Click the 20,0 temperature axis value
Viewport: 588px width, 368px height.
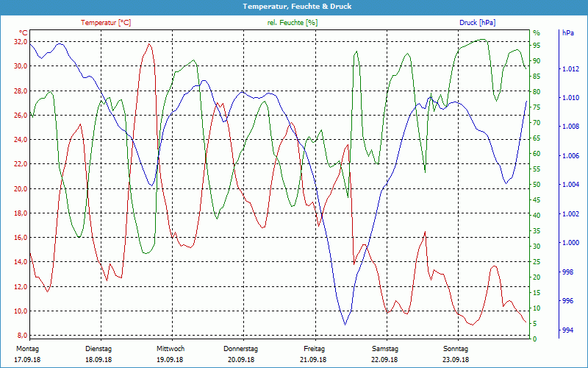[x=21, y=189]
